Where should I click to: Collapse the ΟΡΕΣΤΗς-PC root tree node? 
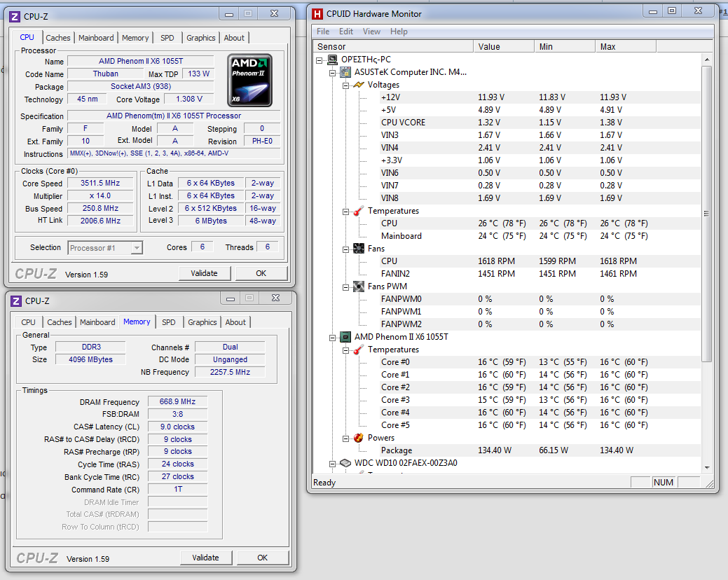(x=320, y=60)
